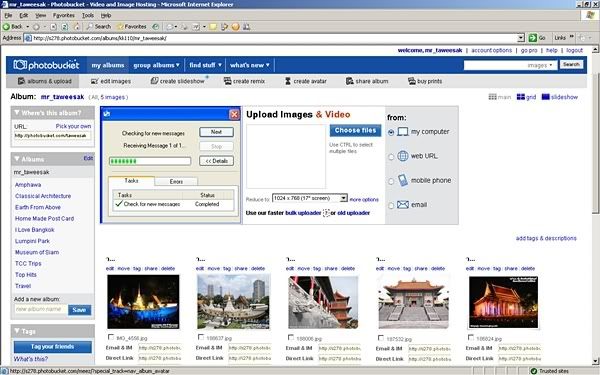Open the group albums dropdown

pos(156,65)
